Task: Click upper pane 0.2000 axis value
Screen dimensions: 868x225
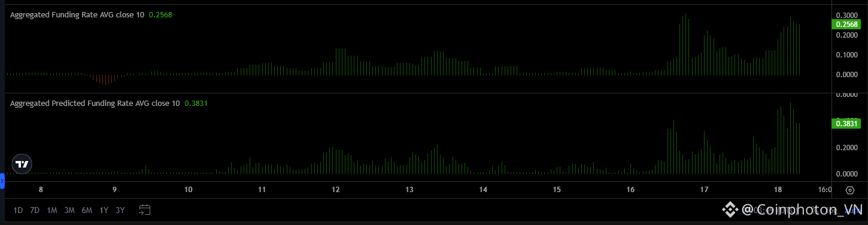Action: pos(847,35)
